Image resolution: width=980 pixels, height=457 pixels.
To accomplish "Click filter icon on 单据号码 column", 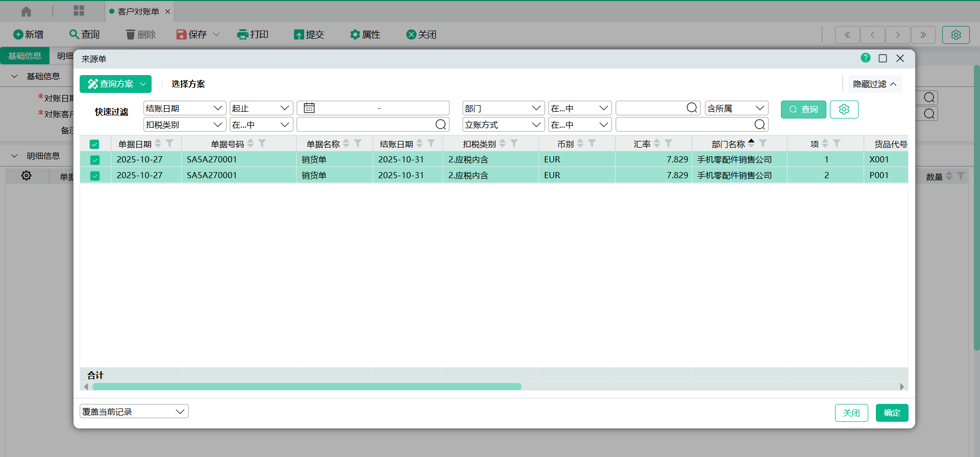I will coord(262,144).
